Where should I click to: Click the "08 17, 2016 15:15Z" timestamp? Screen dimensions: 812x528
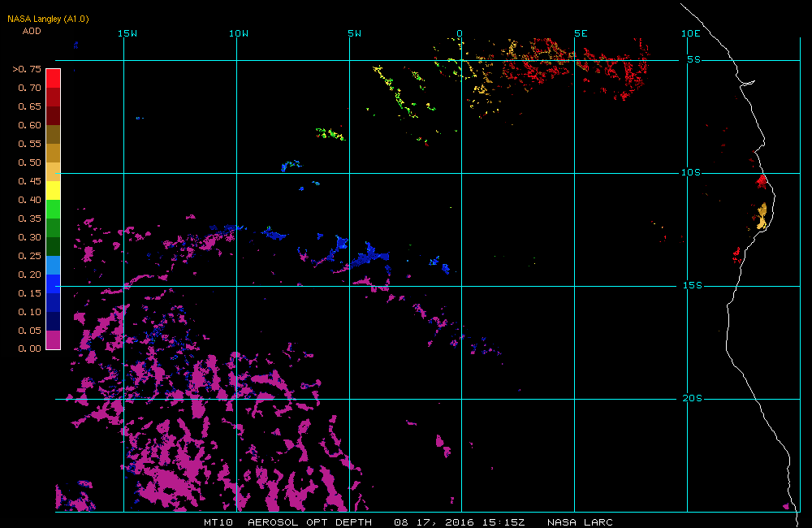click(x=460, y=522)
